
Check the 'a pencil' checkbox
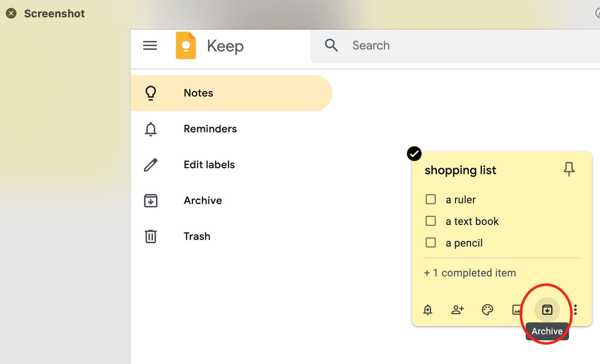pos(431,242)
